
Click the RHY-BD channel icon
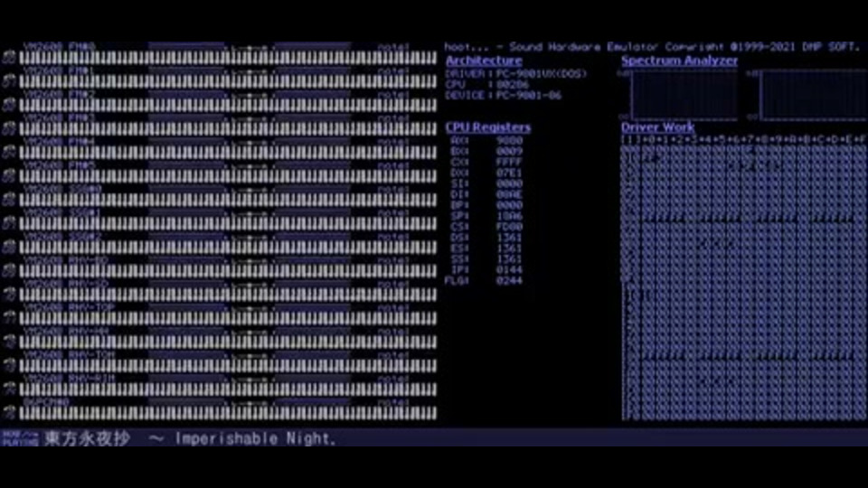(x=9, y=270)
